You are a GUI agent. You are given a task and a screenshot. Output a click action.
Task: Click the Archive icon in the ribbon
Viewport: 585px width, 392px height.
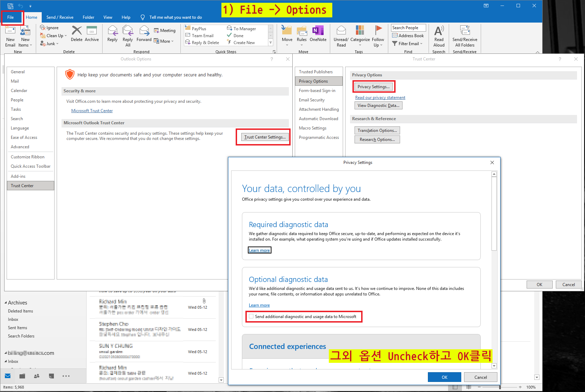coord(92,31)
